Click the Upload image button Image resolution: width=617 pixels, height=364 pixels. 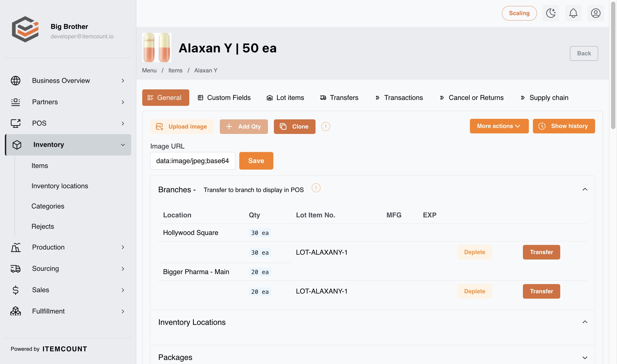182,126
